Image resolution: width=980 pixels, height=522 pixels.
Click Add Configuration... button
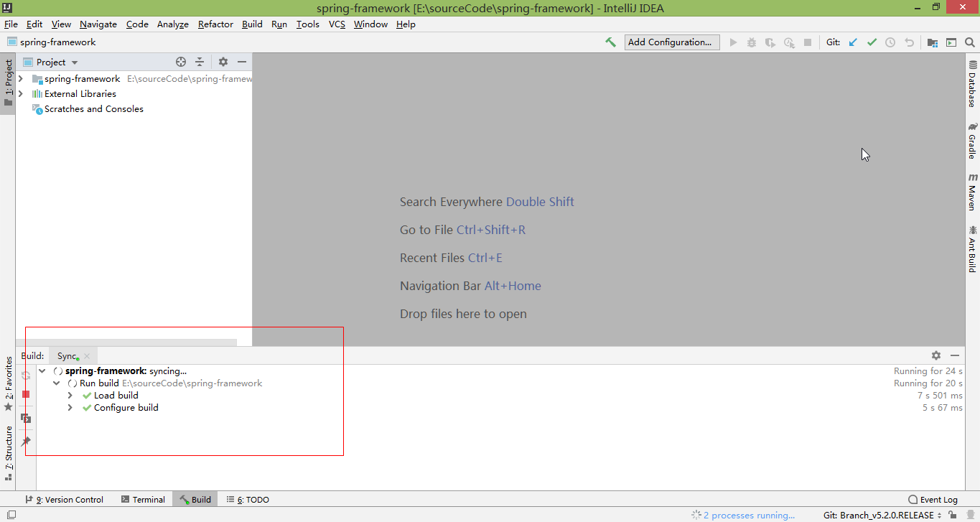click(672, 42)
